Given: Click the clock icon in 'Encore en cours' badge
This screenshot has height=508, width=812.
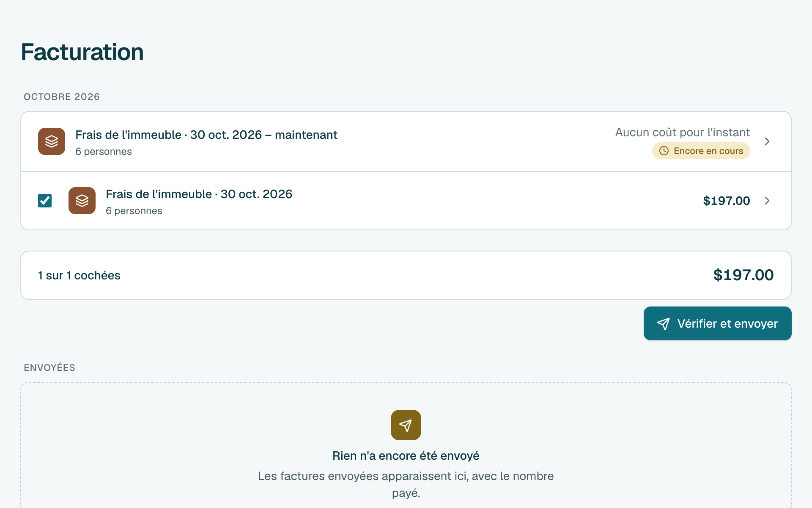Looking at the screenshot, I should tap(664, 151).
